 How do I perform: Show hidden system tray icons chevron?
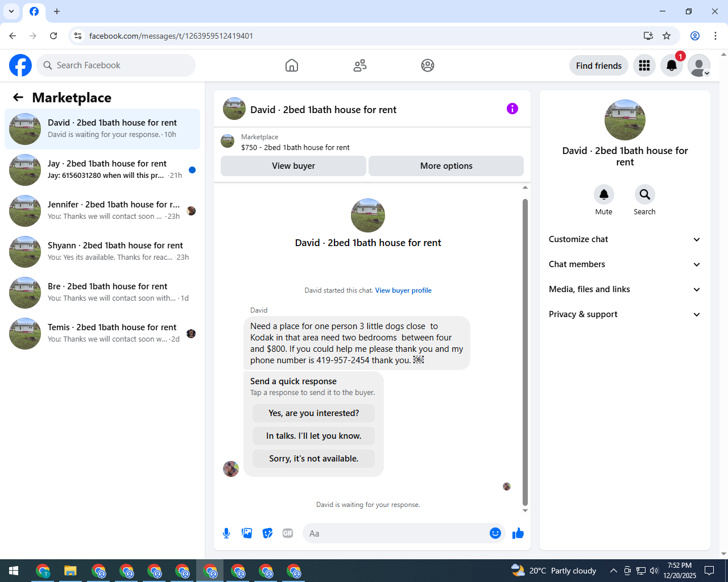click(x=613, y=571)
